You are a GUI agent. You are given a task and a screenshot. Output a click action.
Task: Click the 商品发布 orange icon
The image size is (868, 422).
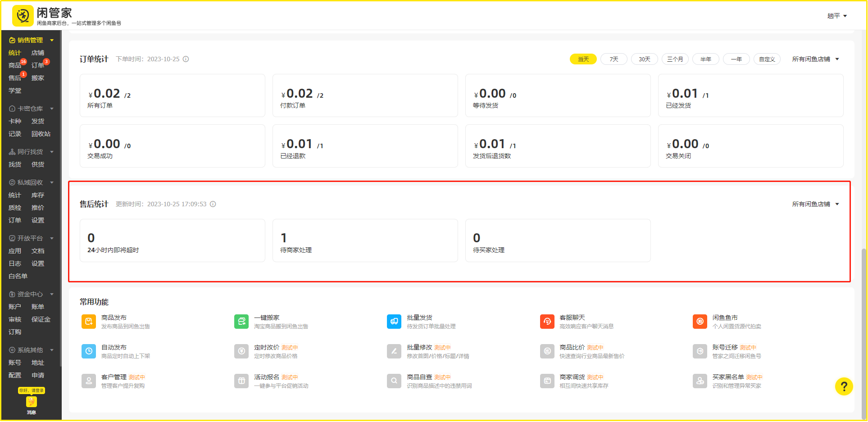[x=89, y=322]
